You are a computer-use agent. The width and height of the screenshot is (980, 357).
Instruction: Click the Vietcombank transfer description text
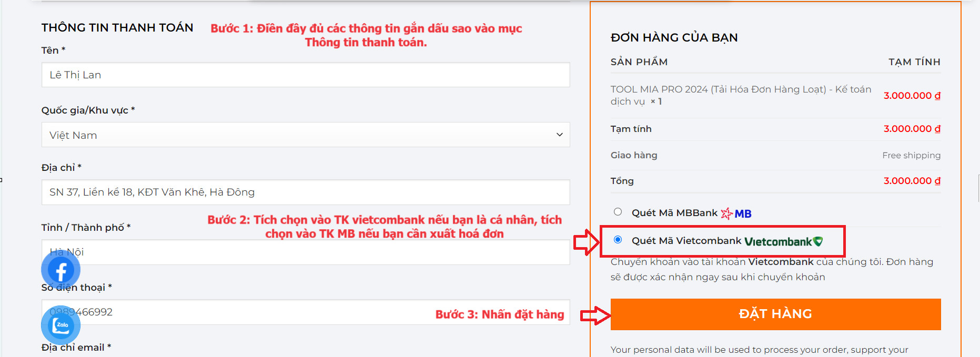772,269
